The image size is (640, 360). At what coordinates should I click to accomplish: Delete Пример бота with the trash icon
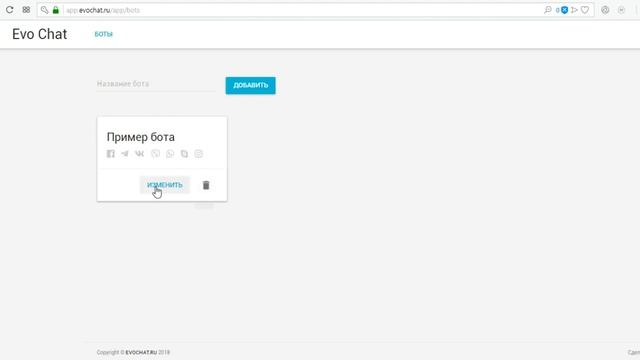coord(206,185)
